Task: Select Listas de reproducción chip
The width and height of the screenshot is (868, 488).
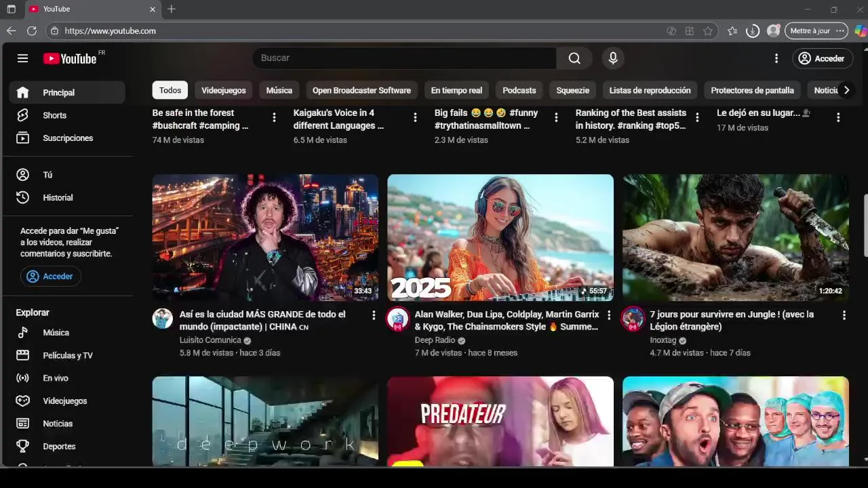Action: 650,90
